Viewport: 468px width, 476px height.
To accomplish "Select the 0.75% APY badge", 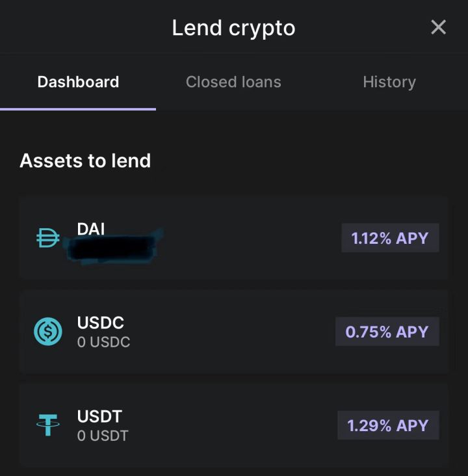I will click(x=387, y=332).
